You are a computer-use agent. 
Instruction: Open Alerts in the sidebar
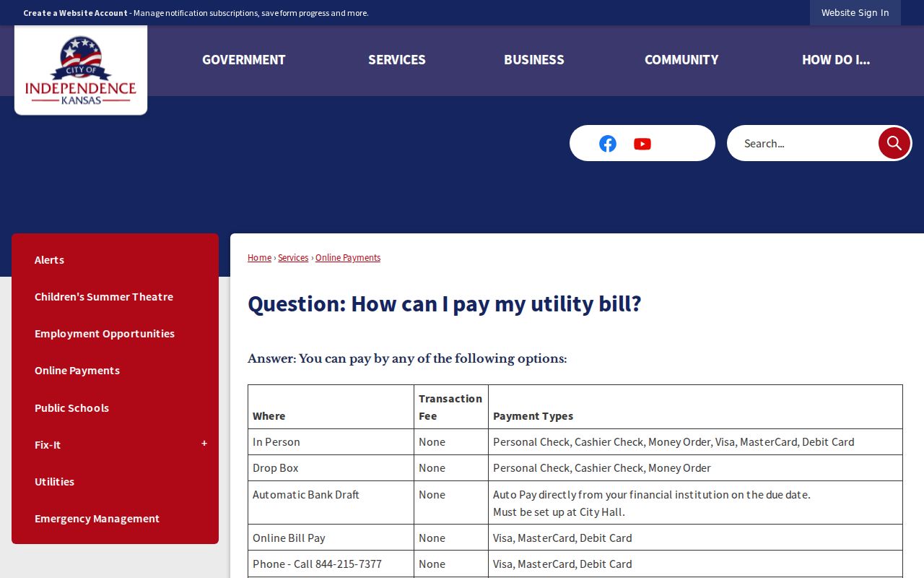[x=49, y=260]
